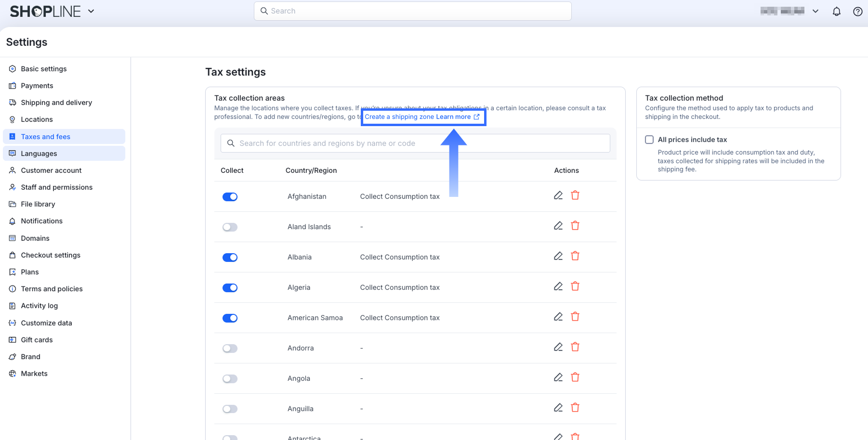Turn on the Andorra collect toggle
868x440 pixels.
[230, 349]
